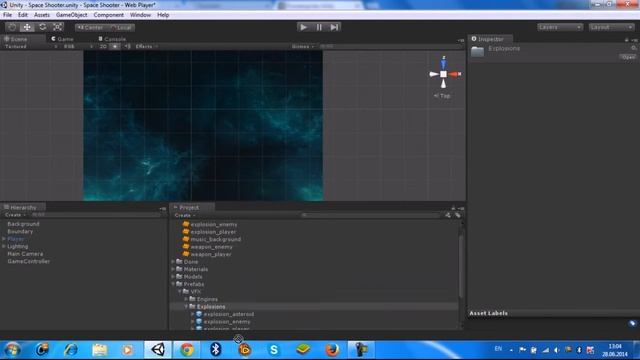This screenshot has width=640, height=360.
Task: Toggle 2D scene view mode
Action: [103, 47]
